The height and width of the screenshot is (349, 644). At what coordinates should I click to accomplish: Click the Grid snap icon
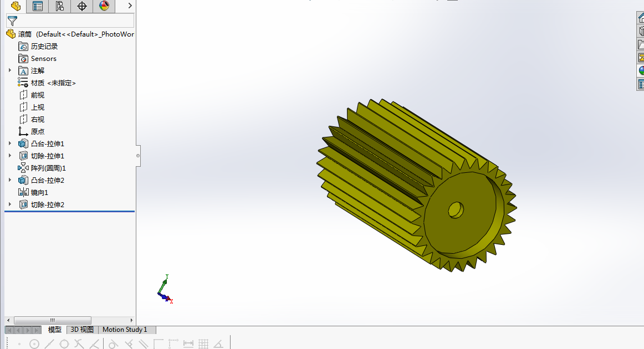click(x=203, y=344)
